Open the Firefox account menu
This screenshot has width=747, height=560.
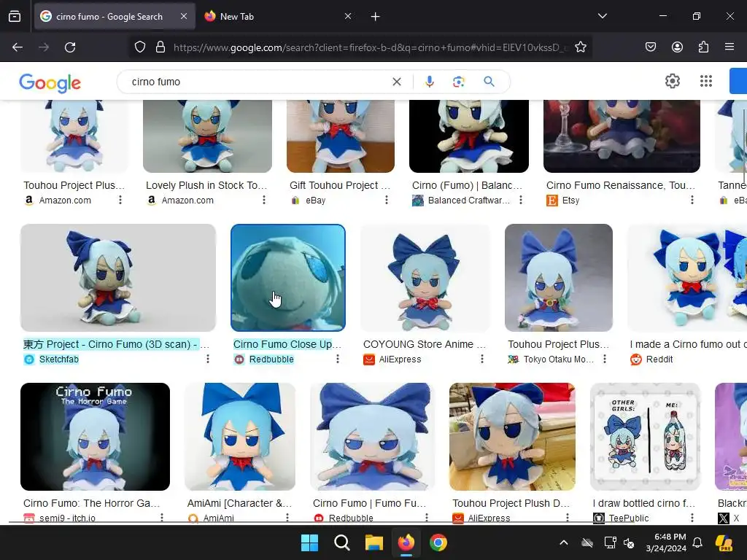coord(677,47)
